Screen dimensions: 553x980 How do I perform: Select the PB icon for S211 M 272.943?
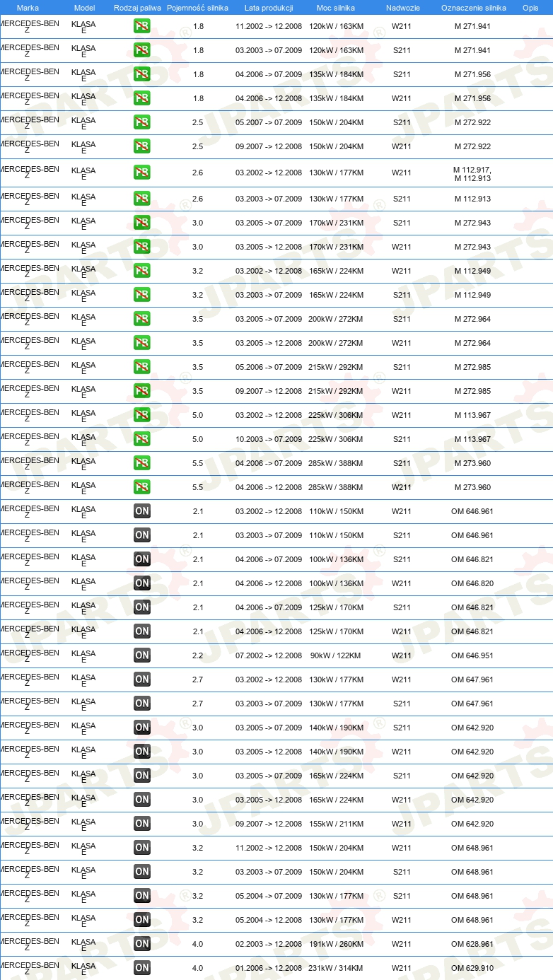click(142, 223)
